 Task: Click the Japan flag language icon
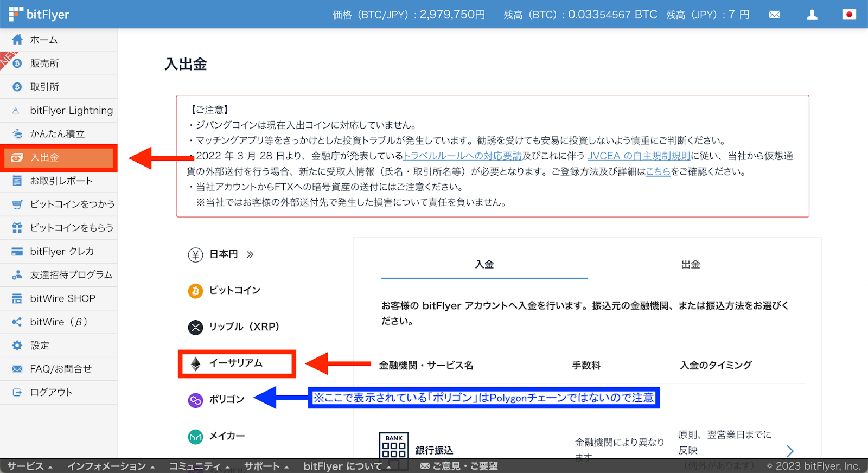coord(849,14)
